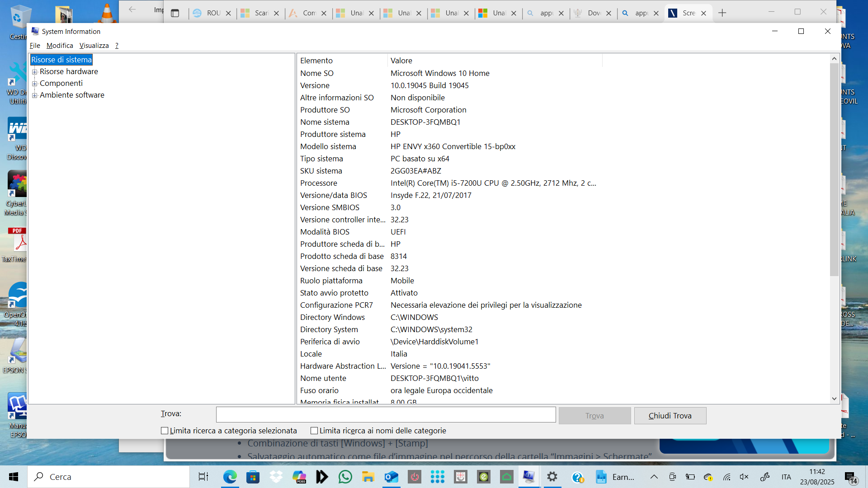Screen dimensions: 868x488
Task: Open File Explorer from the taskbar
Action: coord(368,477)
